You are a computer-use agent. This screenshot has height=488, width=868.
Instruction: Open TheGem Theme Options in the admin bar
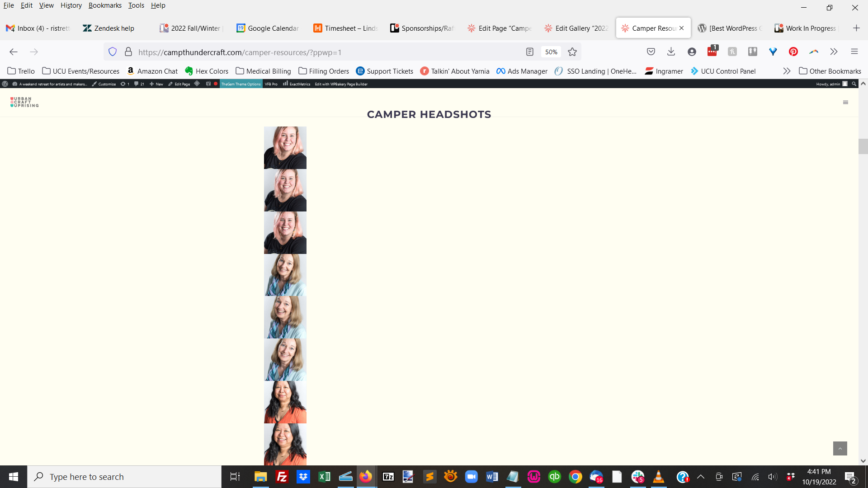(241, 84)
